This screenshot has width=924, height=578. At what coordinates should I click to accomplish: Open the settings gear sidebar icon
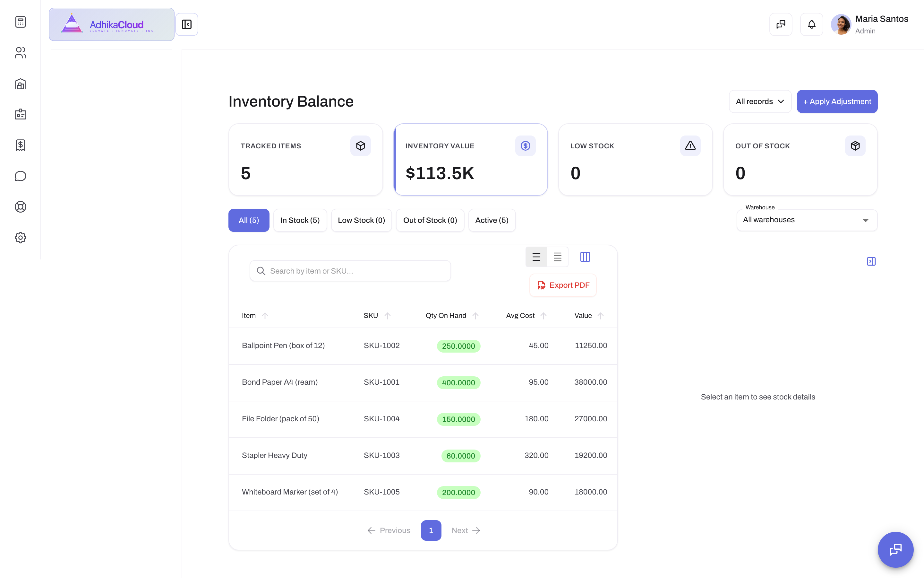pyautogui.click(x=20, y=238)
